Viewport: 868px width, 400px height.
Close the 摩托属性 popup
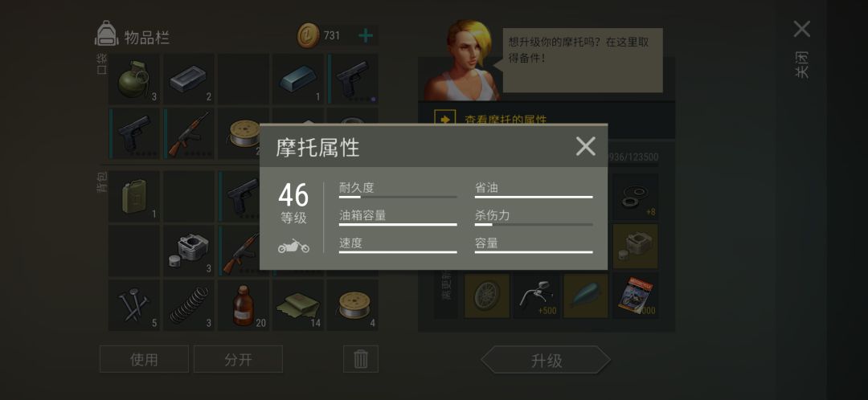point(585,147)
